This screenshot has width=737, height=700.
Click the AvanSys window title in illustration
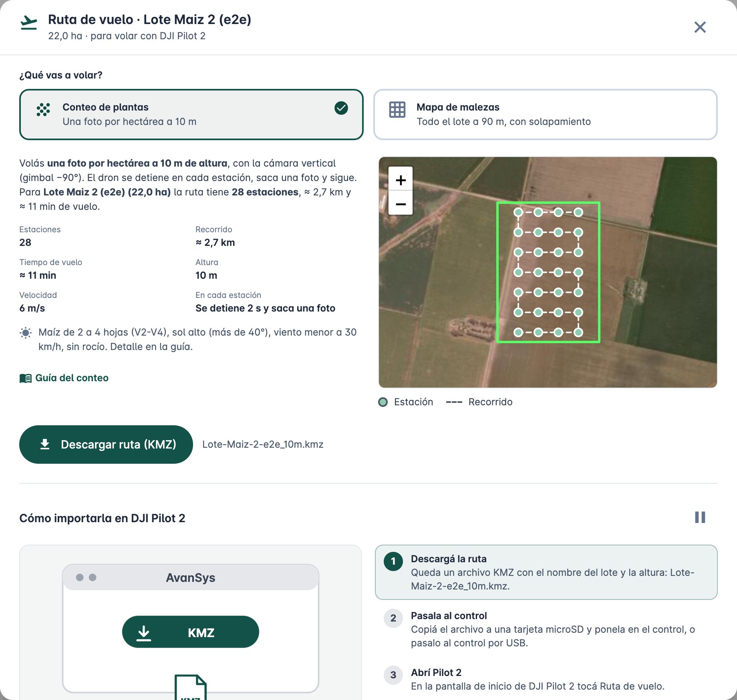[191, 577]
